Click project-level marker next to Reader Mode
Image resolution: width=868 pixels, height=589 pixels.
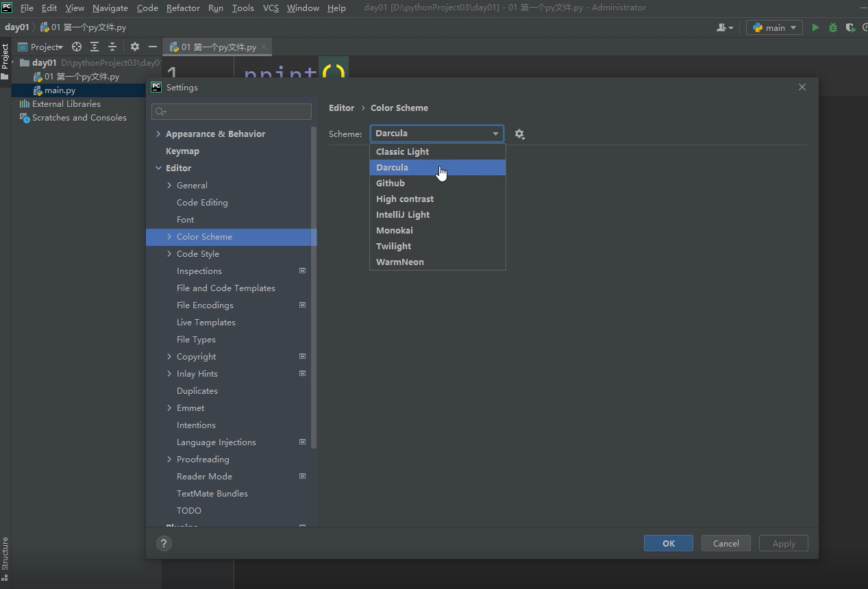pyautogui.click(x=302, y=476)
